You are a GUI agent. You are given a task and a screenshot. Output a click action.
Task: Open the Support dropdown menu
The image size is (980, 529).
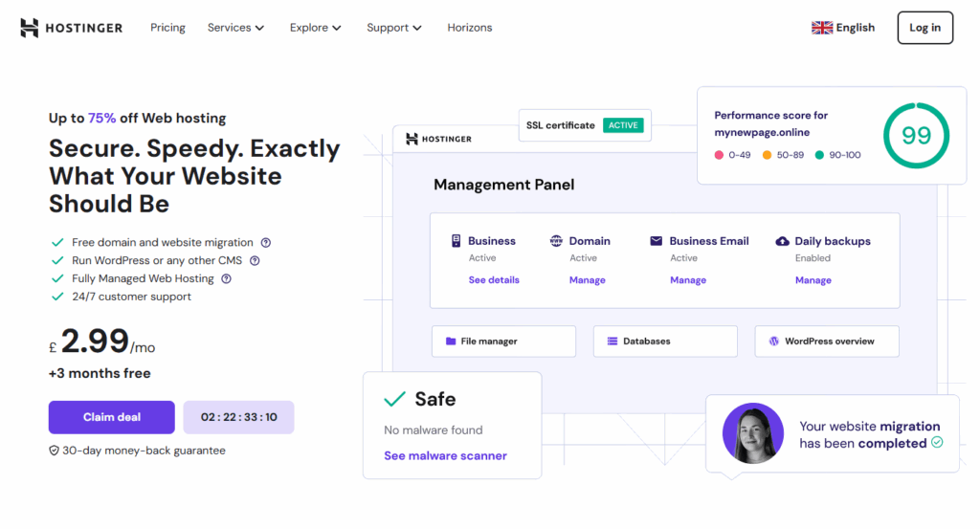[x=394, y=28]
